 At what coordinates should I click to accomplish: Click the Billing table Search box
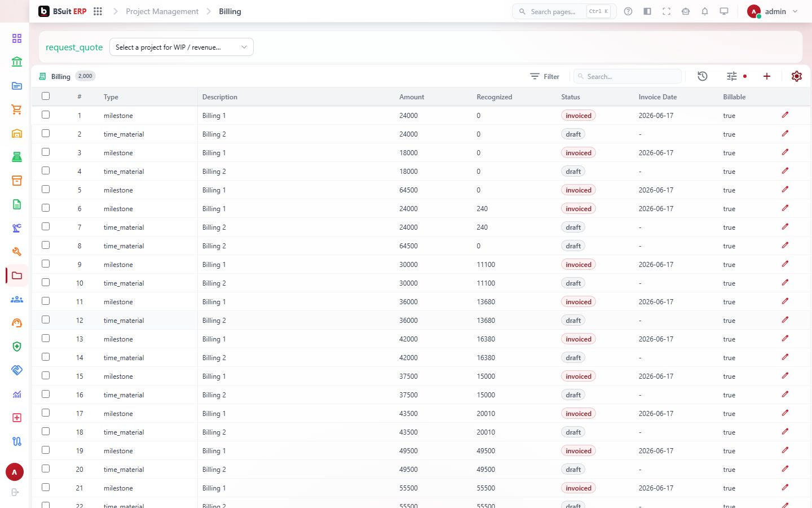[x=628, y=76]
